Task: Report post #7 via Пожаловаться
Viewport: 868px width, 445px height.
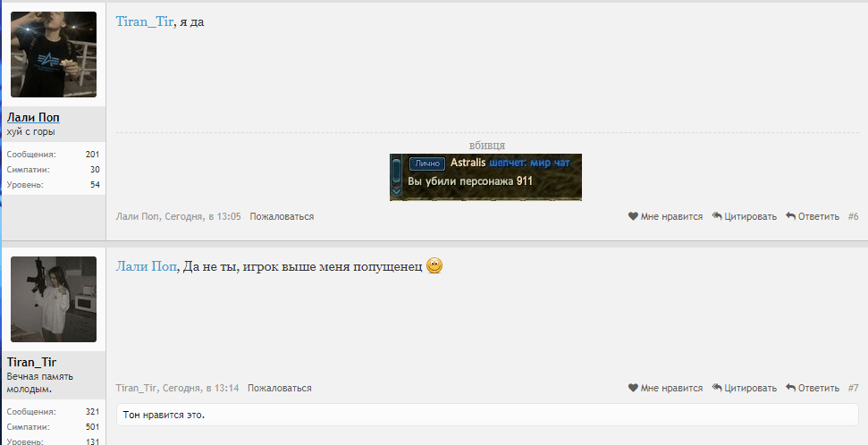Action: pyautogui.click(x=280, y=388)
